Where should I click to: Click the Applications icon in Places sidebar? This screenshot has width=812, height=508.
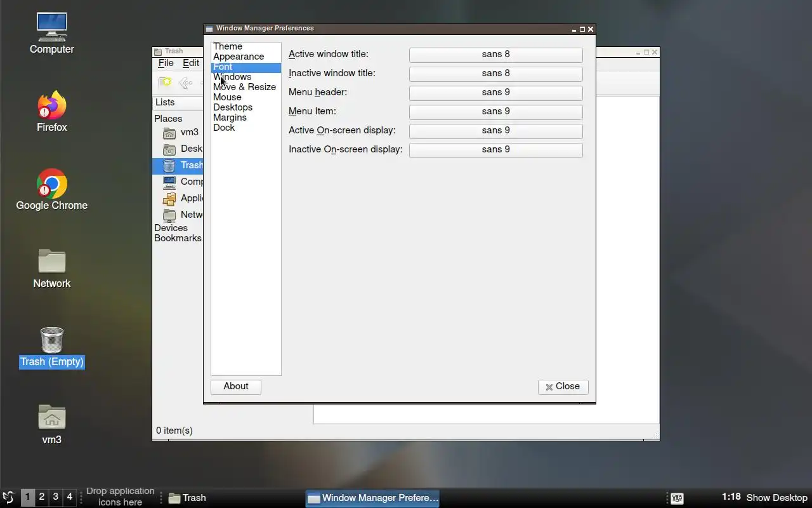pos(169,199)
